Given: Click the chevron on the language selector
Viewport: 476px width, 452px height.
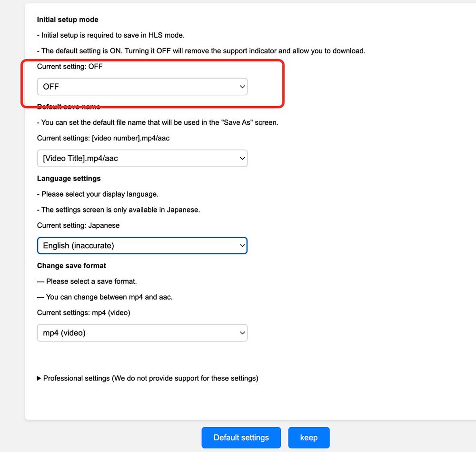Looking at the screenshot, I should point(242,246).
